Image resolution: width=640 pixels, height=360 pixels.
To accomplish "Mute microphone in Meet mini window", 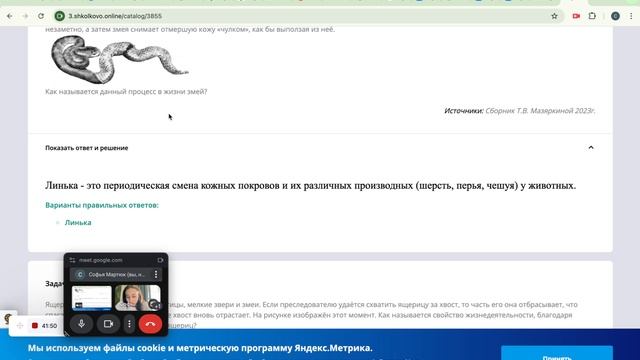I will 82,324.
